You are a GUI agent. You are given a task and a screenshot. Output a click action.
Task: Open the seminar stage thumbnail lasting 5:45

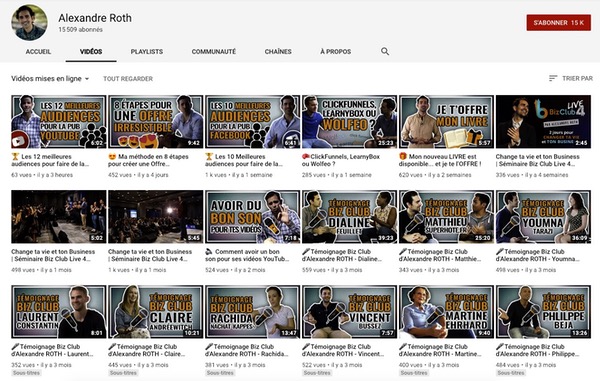pos(156,217)
